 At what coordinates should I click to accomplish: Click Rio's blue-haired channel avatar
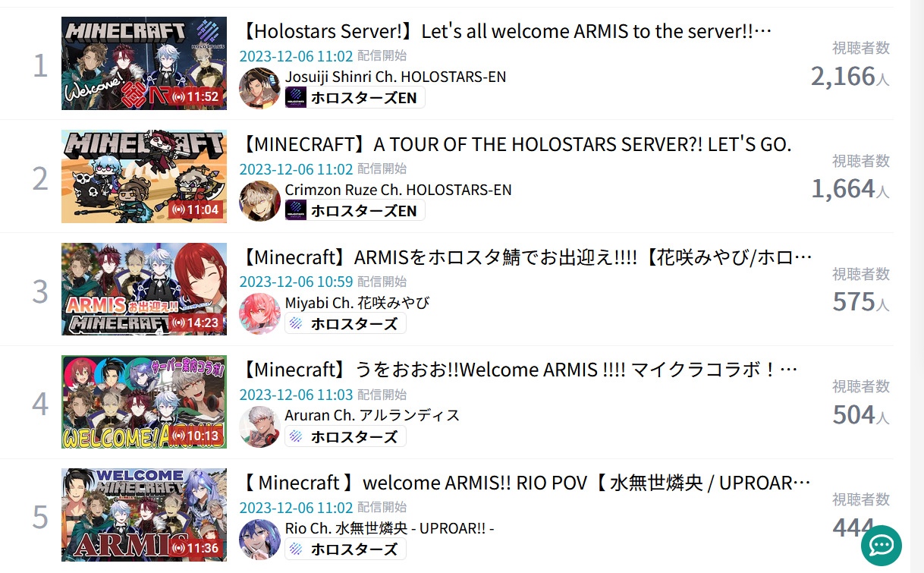pos(259,540)
